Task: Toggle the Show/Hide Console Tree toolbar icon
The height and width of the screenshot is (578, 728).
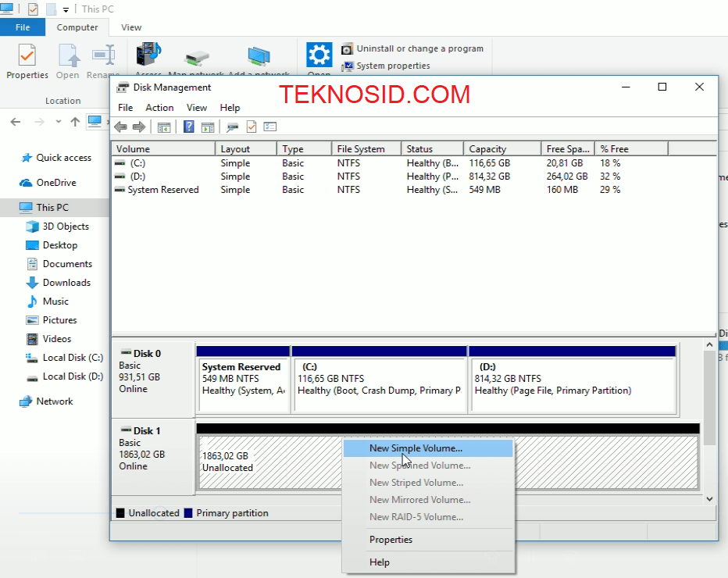Action: tap(164, 127)
